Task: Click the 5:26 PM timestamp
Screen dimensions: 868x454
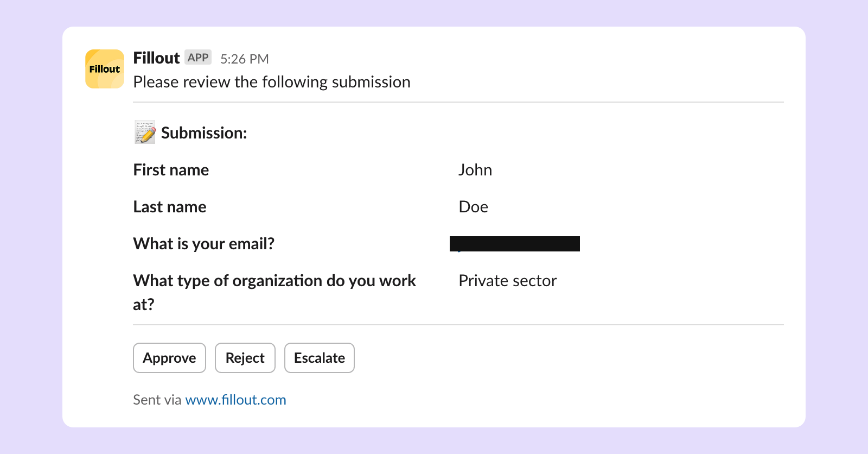Action: (245, 59)
